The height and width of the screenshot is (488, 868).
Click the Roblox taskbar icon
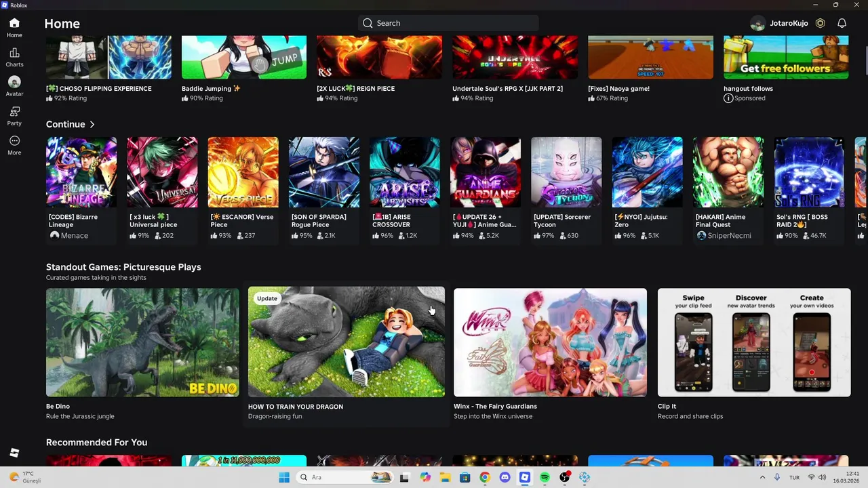[524, 478]
